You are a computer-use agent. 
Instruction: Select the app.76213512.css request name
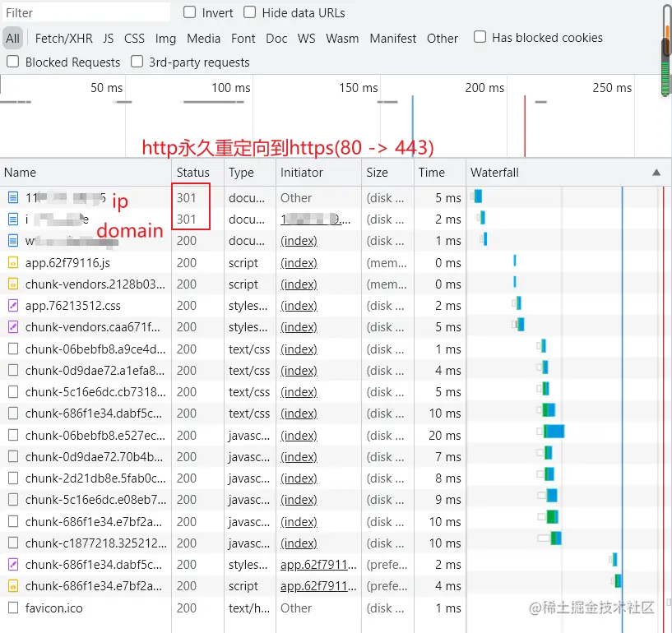(73, 305)
